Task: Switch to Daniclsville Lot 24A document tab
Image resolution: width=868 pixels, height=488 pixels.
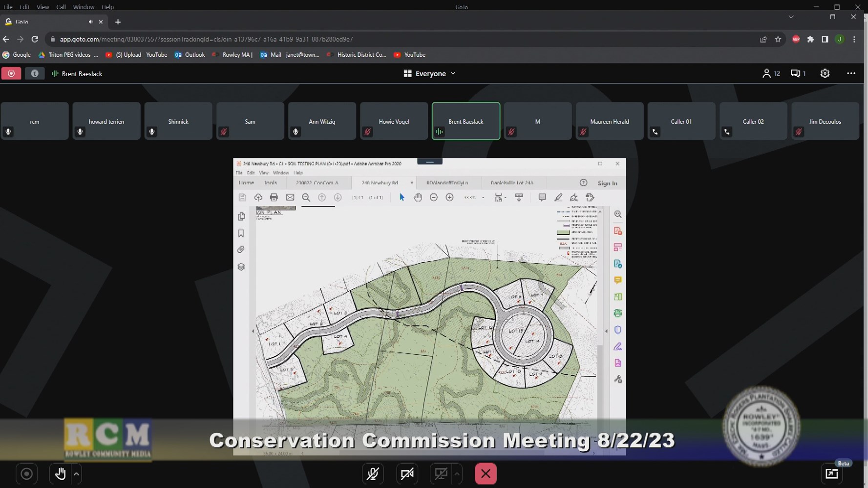Action: [x=512, y=183]
